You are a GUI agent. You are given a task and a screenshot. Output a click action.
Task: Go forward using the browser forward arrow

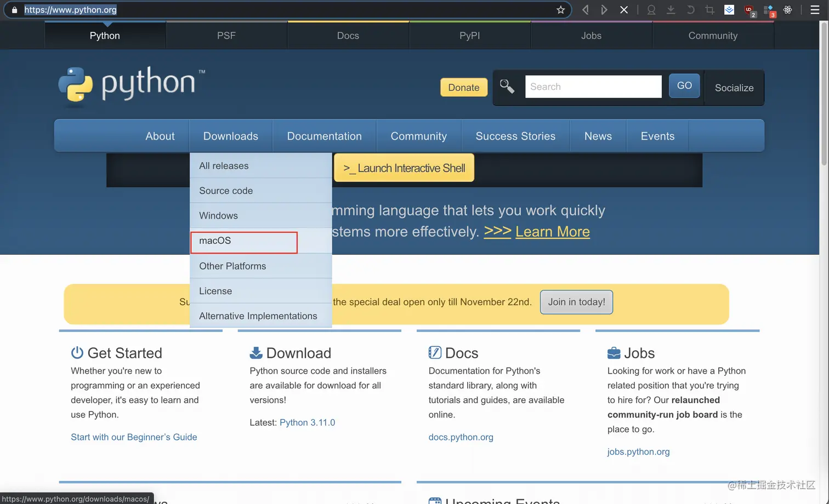pos(604,10)
